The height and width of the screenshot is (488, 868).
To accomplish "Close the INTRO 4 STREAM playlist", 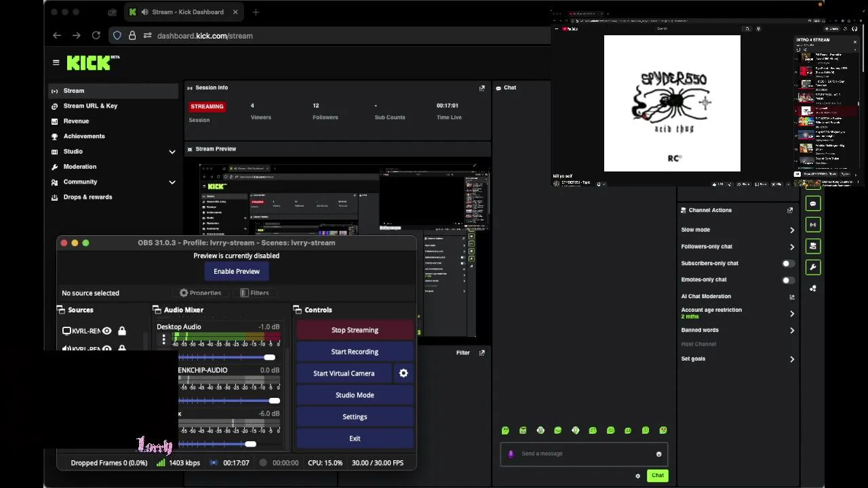I will pyautogui.click(x=854, y=42).
